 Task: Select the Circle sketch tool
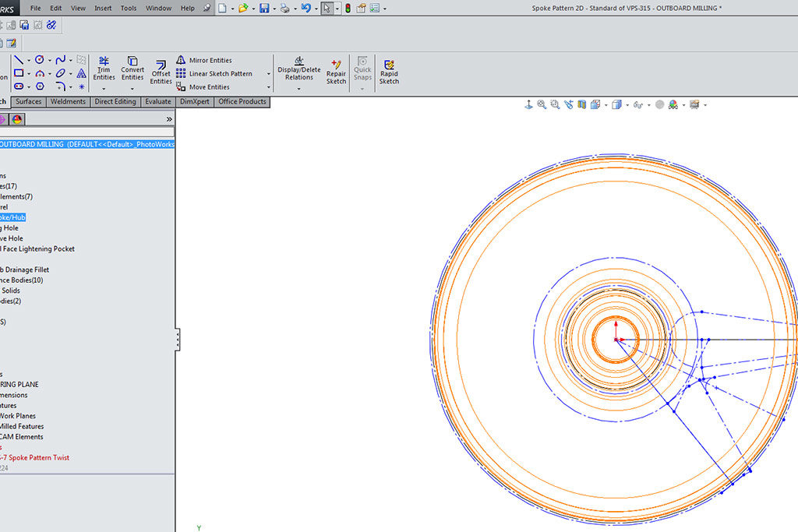click(40, 60)
